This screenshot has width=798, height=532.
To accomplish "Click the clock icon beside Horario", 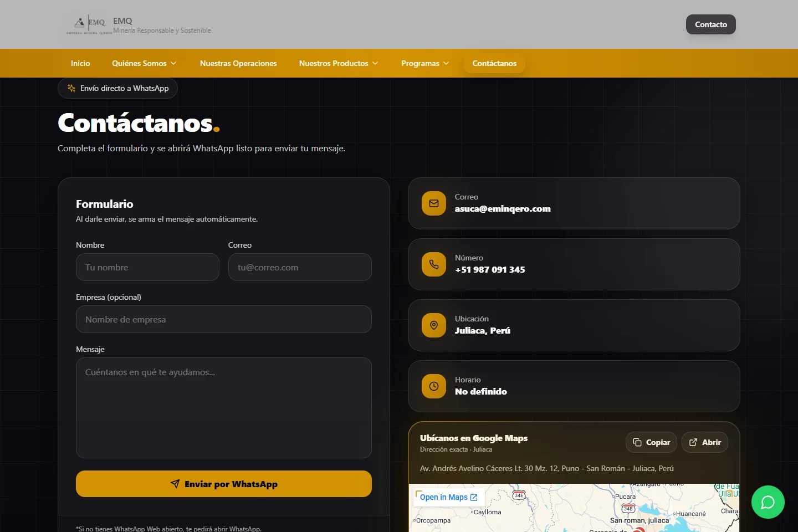I will (434, 386).
